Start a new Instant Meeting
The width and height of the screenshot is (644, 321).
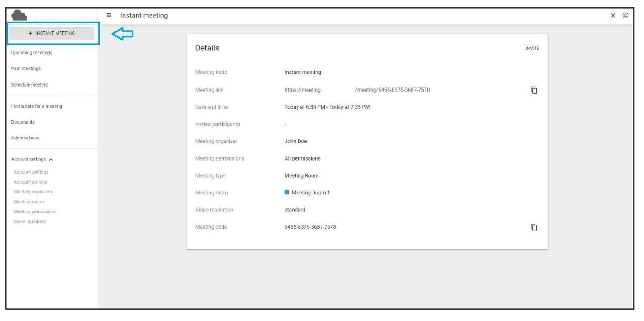click(x=52, y=33)
